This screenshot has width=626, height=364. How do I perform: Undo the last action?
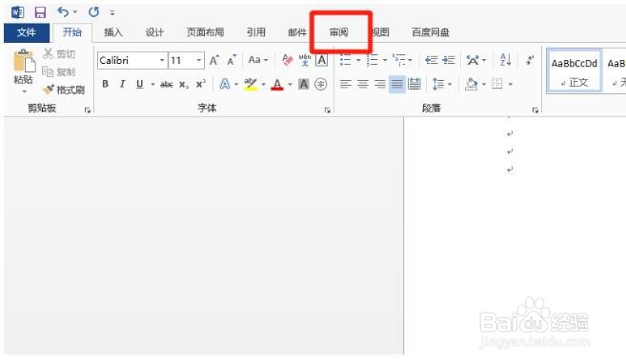point(63,12)
